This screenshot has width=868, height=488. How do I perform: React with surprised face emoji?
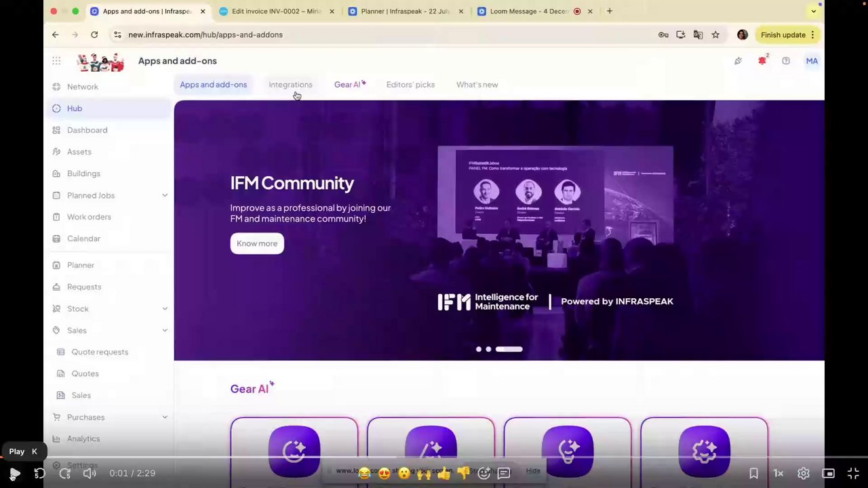[x=404, y=473]
